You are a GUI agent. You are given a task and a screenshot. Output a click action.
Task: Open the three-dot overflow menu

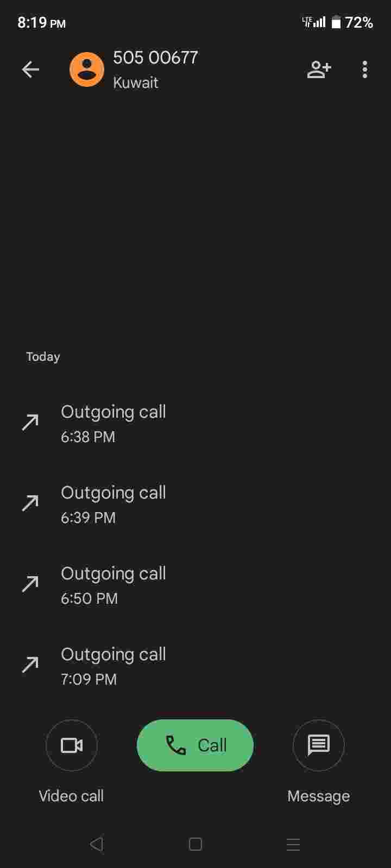pyautogui.click(x=365, y=69)
